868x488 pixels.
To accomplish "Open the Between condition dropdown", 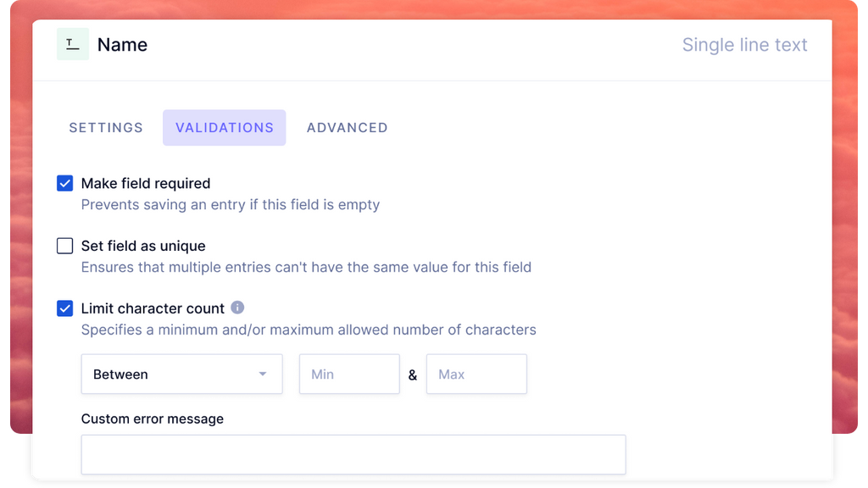I will (181, 374).
